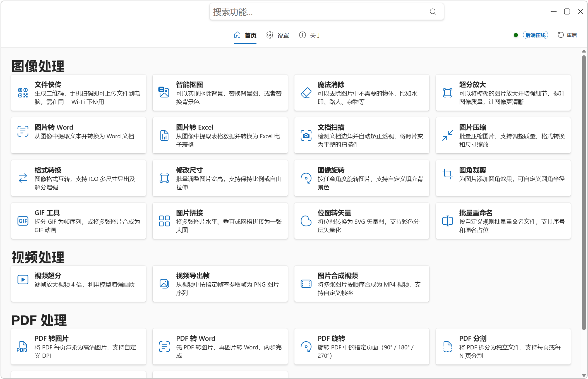This screenshot has width=588, height=379.
Task: Click the 位图转矢量 shape icon
Action: point(306,221)
